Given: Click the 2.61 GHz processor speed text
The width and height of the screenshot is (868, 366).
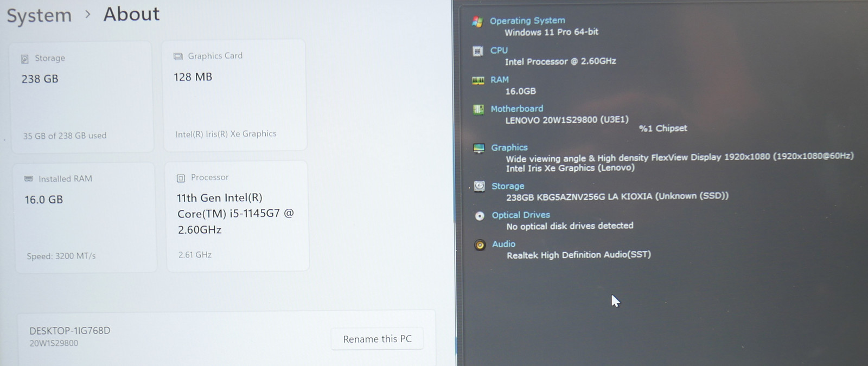Looking at the screenshot, I should (x=195, y=255).
